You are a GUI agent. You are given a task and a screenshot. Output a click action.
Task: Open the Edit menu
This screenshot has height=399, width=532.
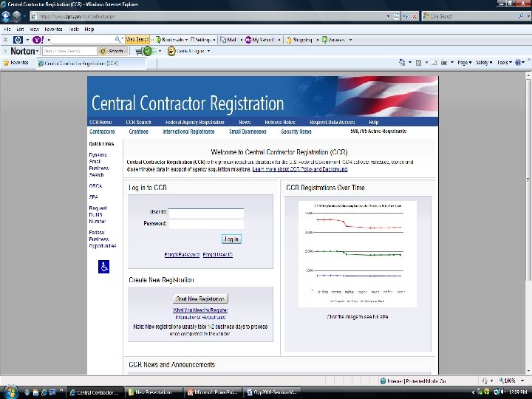[20, 29]
